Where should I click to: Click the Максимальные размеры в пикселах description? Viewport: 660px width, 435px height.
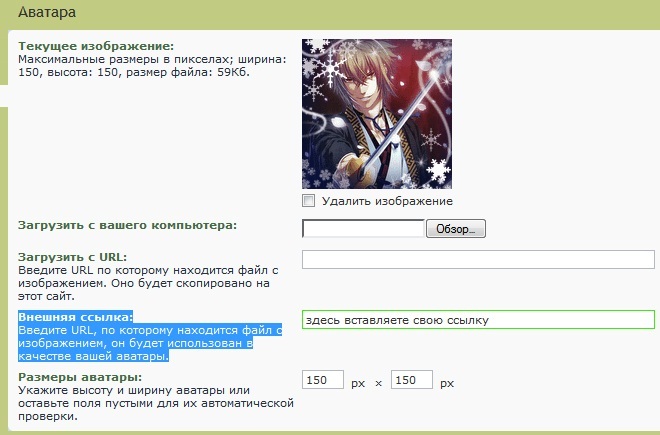152,66
